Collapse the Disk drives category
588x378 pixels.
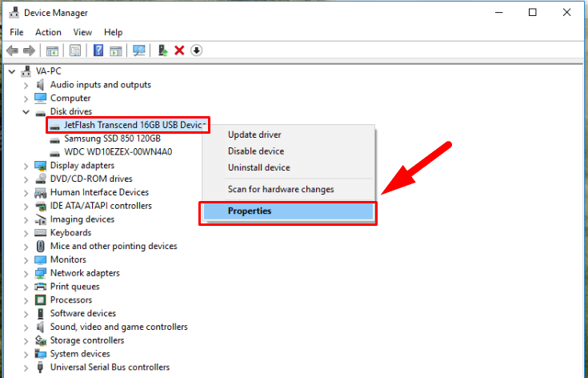[26, 111]
